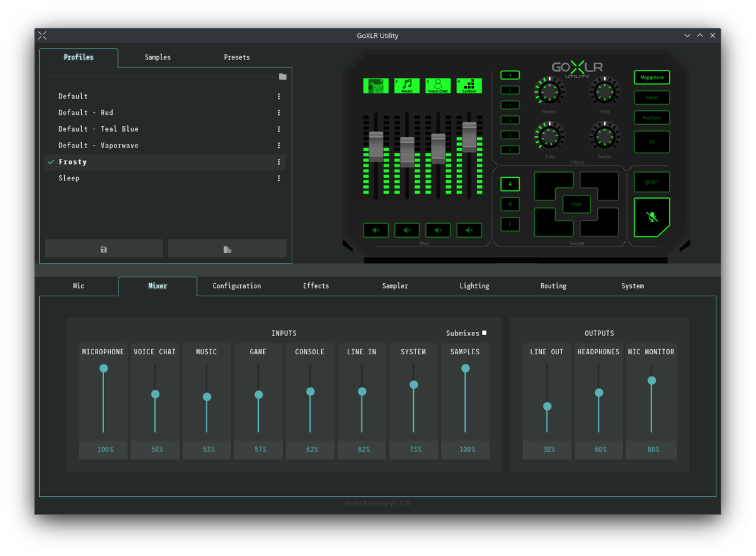Select the System channel display icon on device
The height and width of the screenshot is (556, 756).
pos(469,86)
